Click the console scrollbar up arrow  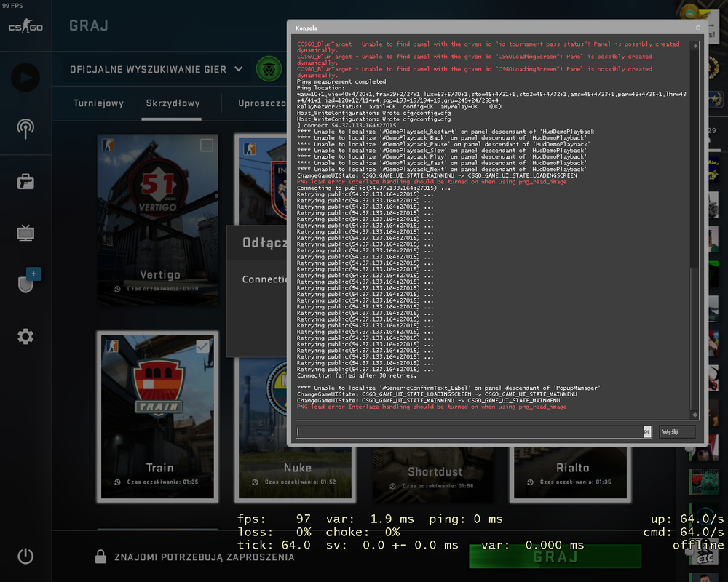[x=695, y=46]
